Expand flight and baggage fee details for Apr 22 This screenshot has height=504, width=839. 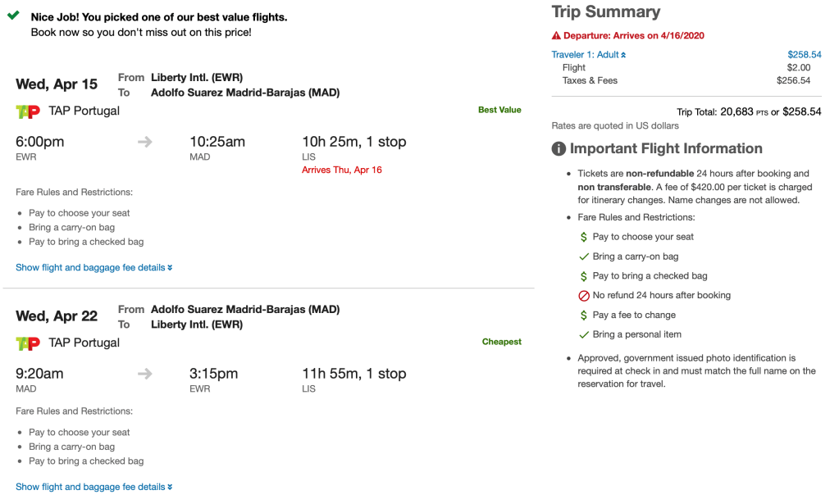93,488
